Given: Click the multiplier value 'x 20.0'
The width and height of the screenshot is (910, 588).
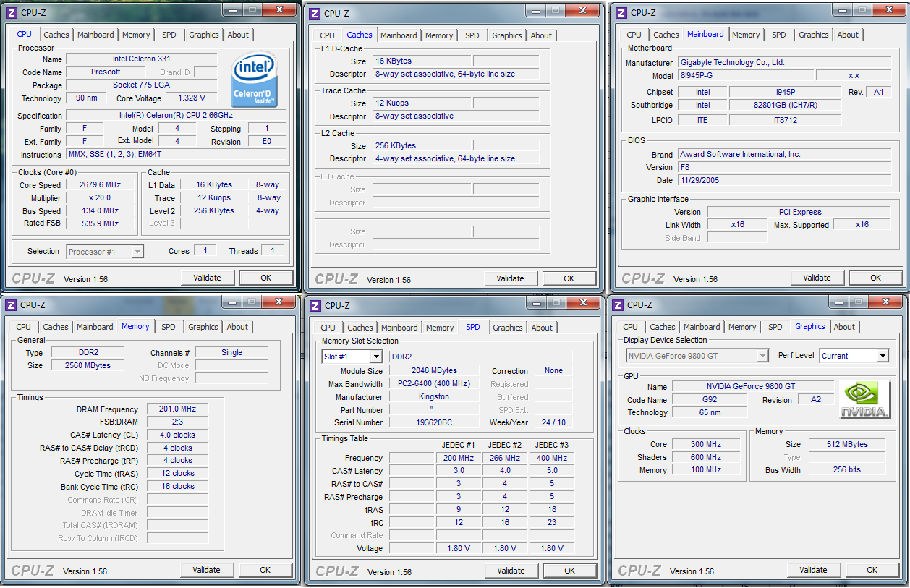Looking at the screenshot, I should [100, 198].
